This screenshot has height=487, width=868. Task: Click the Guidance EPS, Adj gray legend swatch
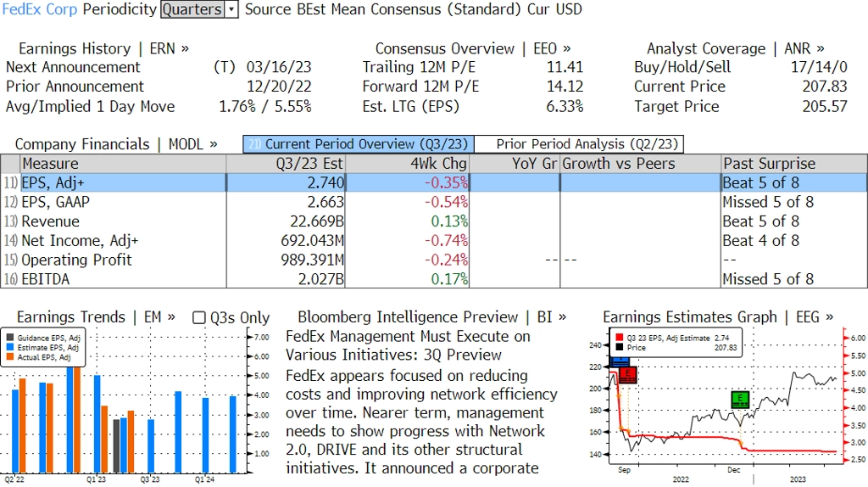[10, 338]
